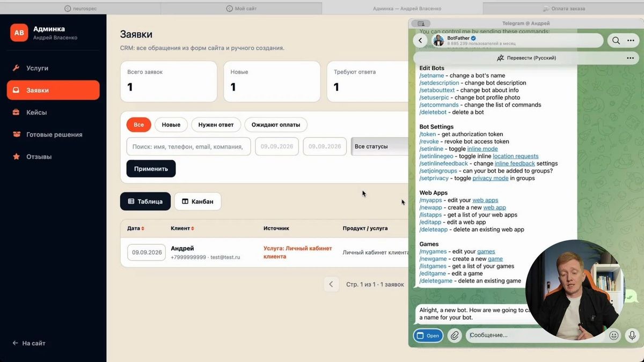Open Услуги in the sidebar menu

pos(53,68)
